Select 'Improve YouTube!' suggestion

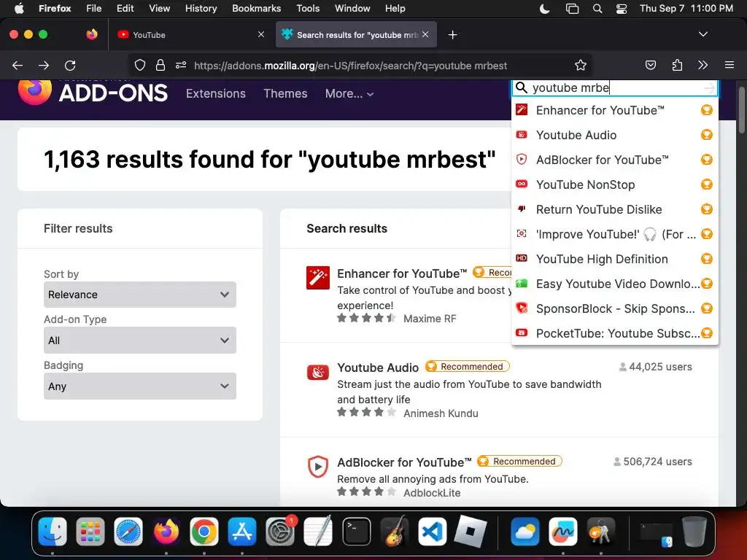pos(614,234)
